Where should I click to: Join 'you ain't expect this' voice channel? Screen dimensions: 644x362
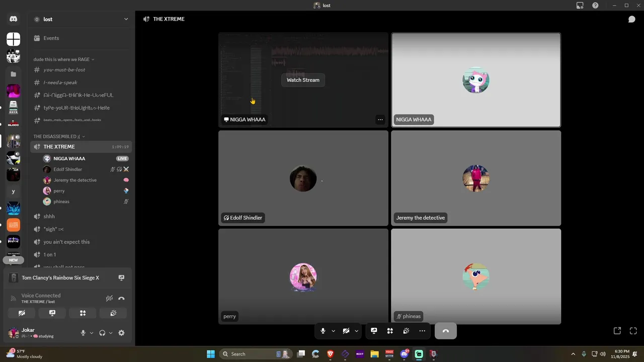81,242
